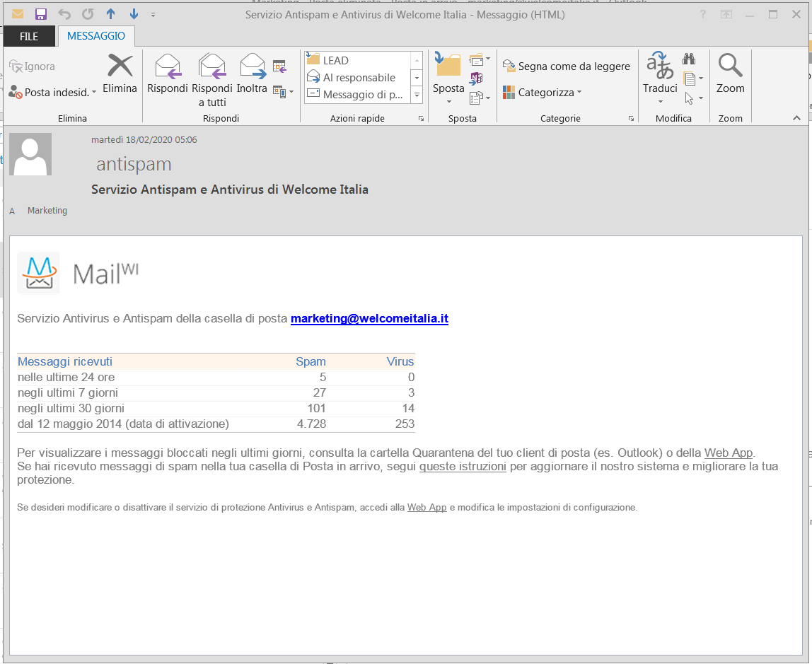Go to previous item with the up arrow
812x664 pixels.
tap(111, 14)
